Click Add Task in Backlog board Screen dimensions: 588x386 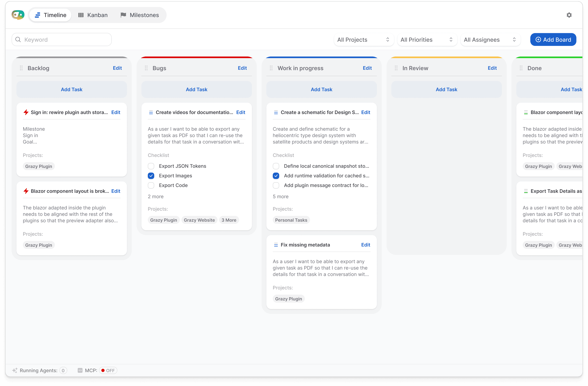(72, 90)
